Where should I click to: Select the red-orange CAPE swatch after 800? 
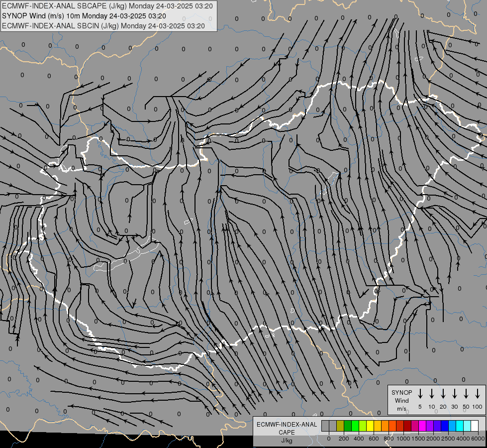(x=392, y=426)
